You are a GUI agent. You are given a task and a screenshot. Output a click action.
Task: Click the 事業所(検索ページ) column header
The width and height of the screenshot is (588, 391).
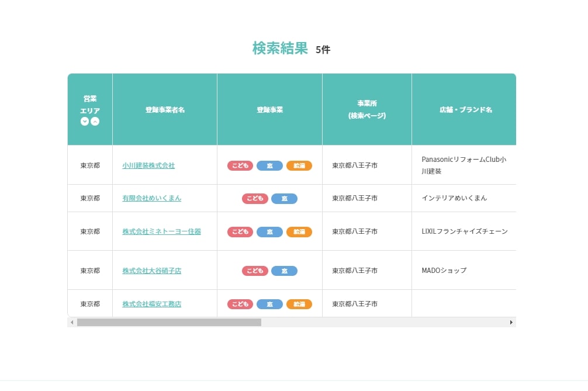[x=367, y=109]
